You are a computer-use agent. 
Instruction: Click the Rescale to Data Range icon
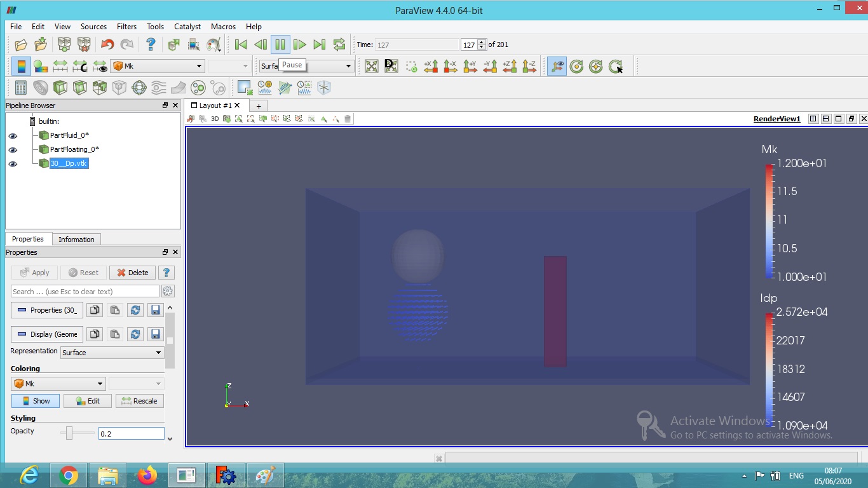coord(60,65)
